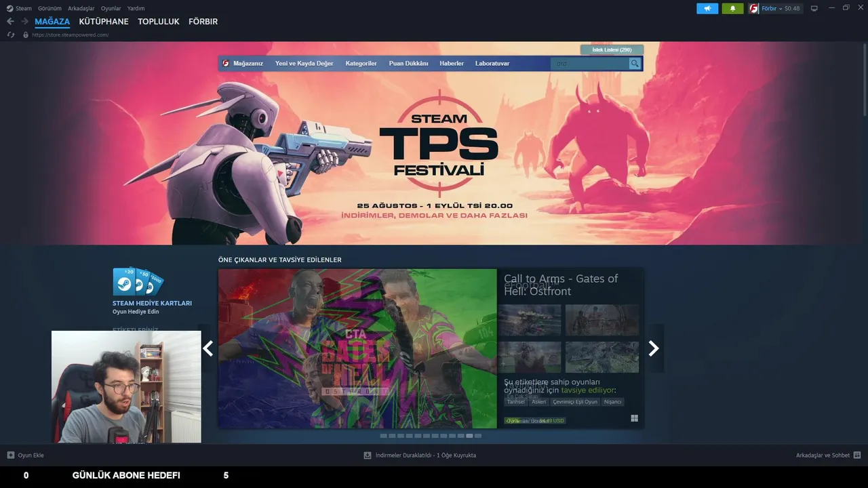868x488 pixels.
Task: Click the $0.48 wallet balance
Action: 792,9
